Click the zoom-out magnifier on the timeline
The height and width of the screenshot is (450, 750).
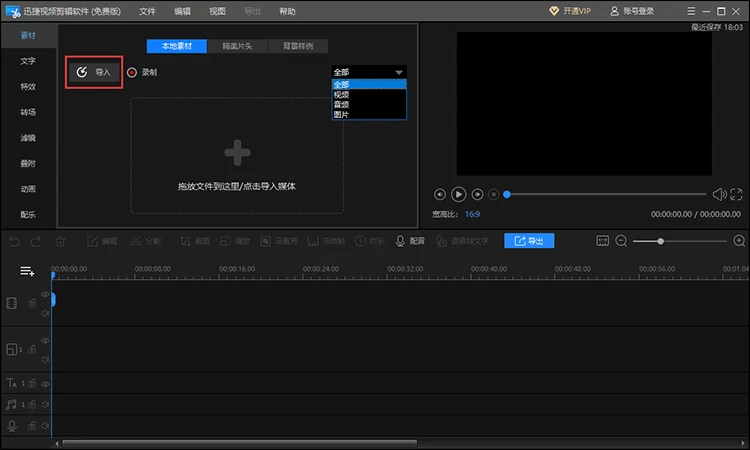(621, 241)
